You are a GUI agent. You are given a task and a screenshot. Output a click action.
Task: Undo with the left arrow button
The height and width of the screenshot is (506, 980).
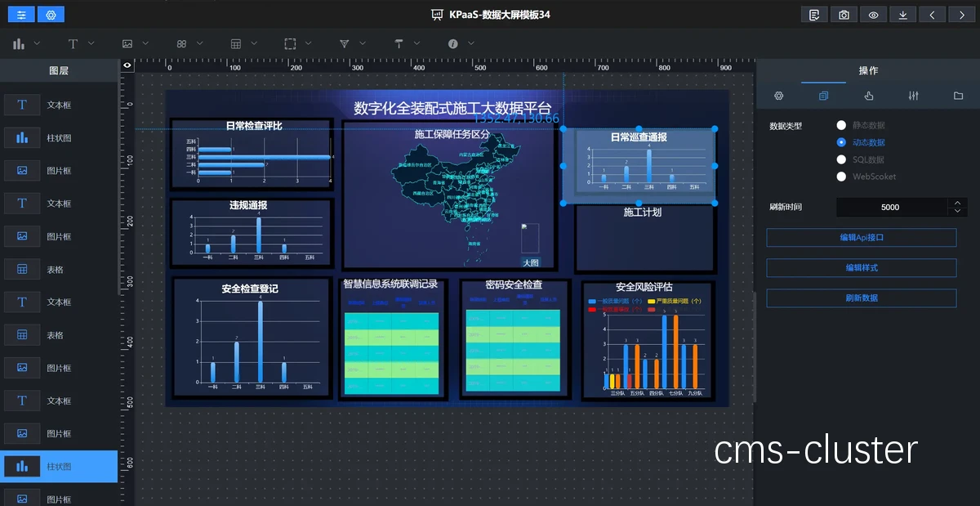coord(932,15)
